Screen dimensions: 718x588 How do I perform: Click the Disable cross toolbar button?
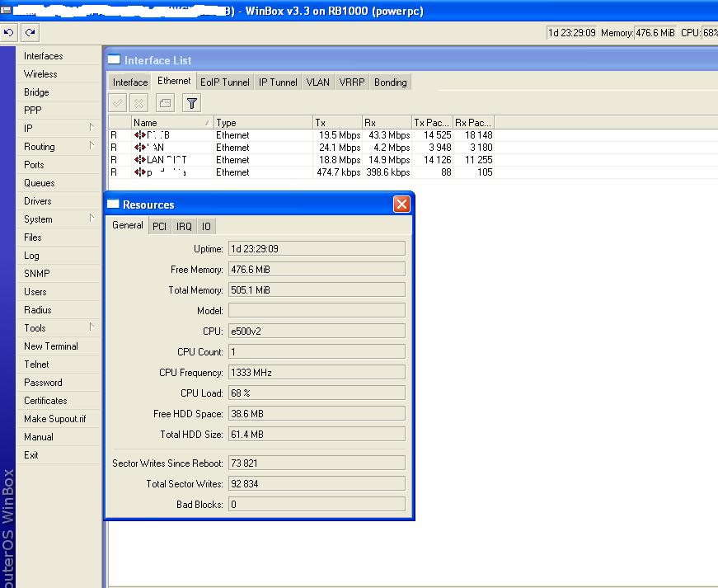138,103
